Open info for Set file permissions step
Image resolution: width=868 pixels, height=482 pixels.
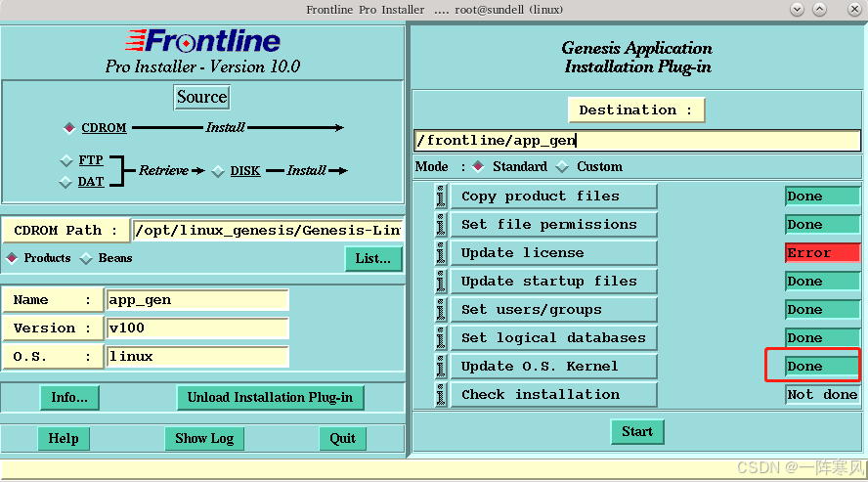coord(441,225)
